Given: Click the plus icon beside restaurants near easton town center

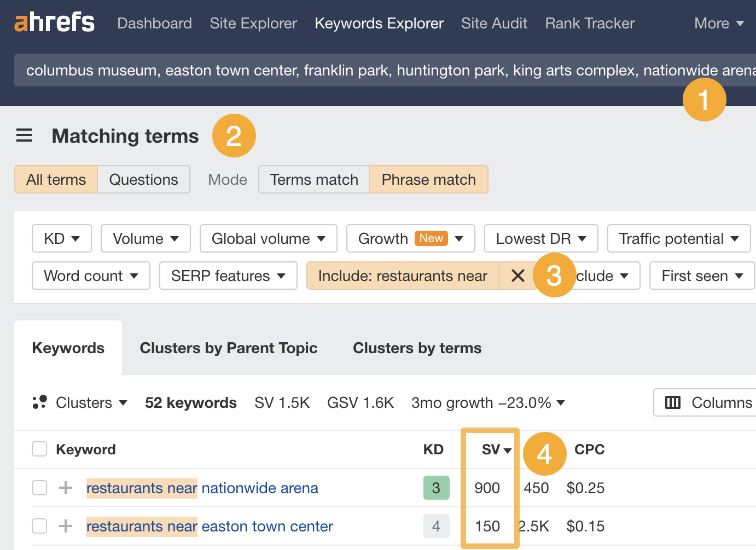Looking at the screenshot, I should coord(65,526).
